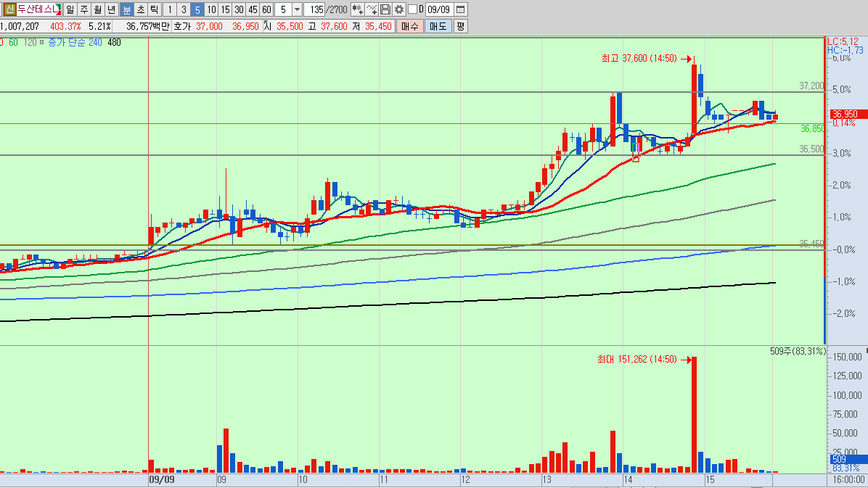Edit the custom interval field showing 5
The width and height of the screenshot is (868, 488).
pos(284,9)
